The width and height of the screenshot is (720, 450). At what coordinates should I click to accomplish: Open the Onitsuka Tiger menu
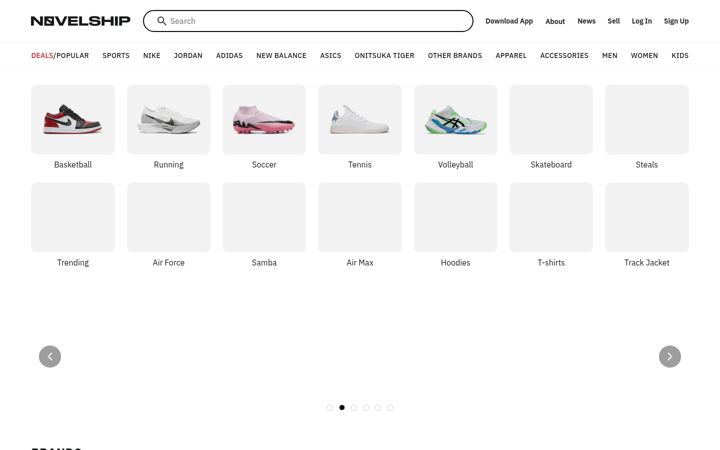point(384,56)
